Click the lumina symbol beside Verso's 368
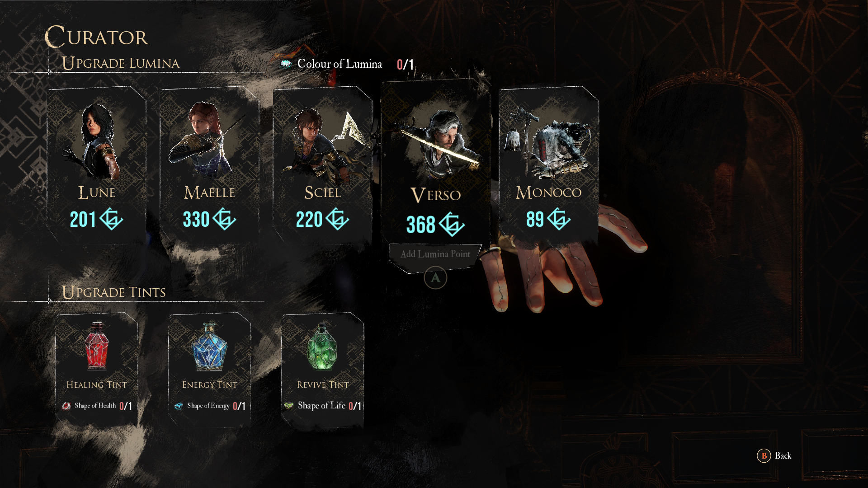The width and height of the screenshot is (868, 488). point(452,224)
